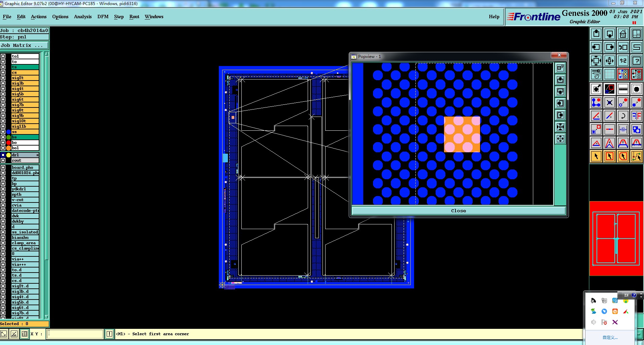This screenshot has height=345, width=644.
Task: Click the zoom in icon in main toolbar
Action: pos(596,61)
